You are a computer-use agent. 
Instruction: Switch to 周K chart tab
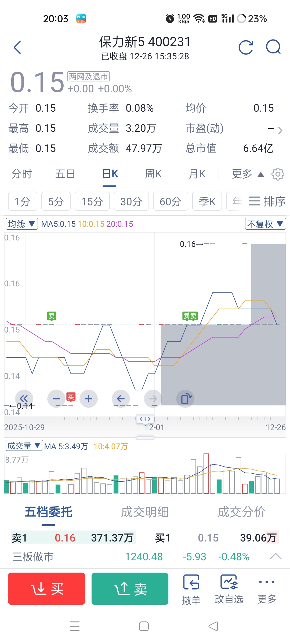point(153,174)
